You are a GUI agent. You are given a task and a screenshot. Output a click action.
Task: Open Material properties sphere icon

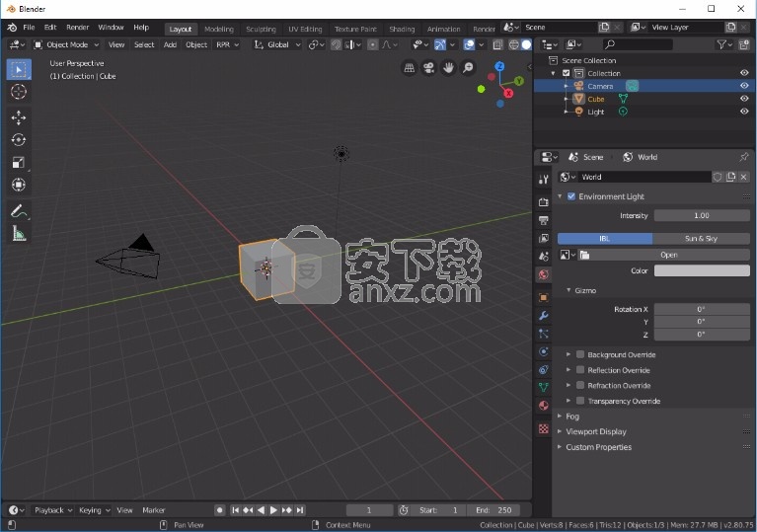pyautogui.click(x=544, y=406)
